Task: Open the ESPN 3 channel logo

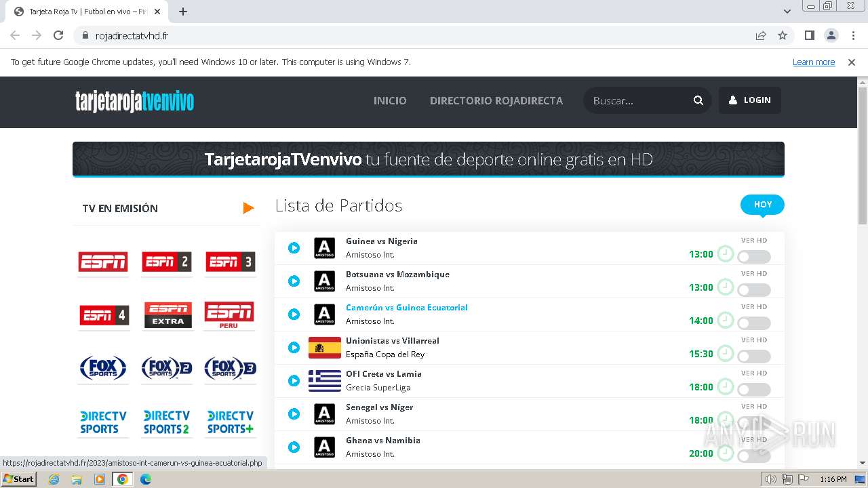Action: point(231,262)
